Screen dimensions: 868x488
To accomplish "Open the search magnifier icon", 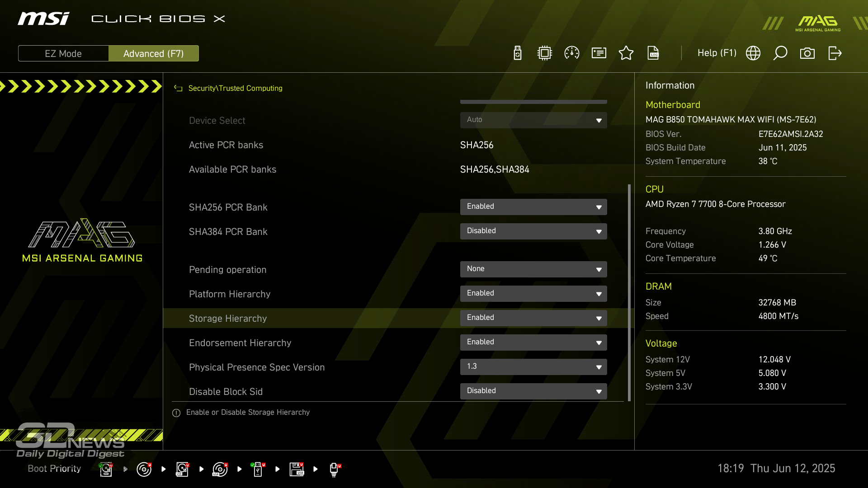I will [x=780, y=53].
